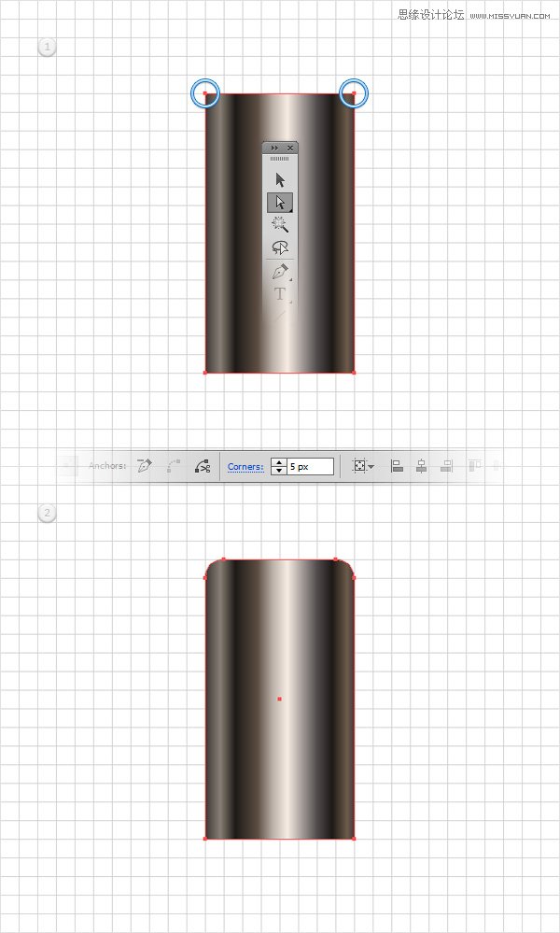560x933 pixels.
Task: Click center point of the rounded rectangle
Action: tap(279, 699)
